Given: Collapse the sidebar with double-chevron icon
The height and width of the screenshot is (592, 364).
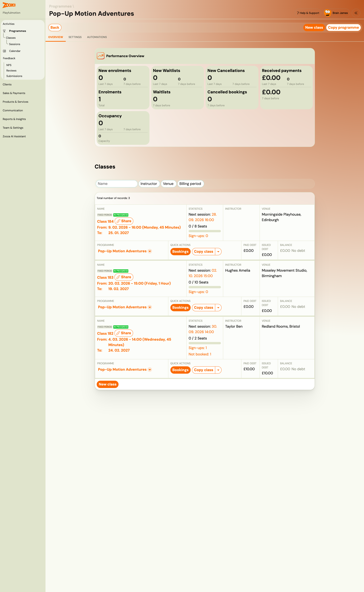Looking at the screenshot, I should coord(356,13).
